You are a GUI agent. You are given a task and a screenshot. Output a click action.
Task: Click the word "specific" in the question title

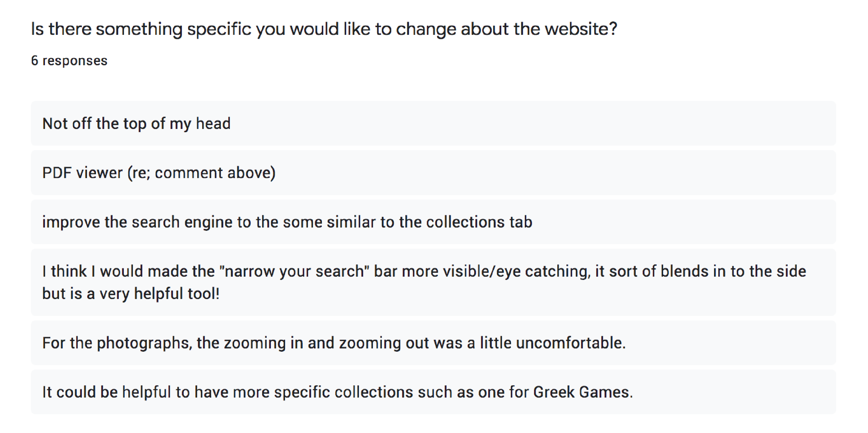coord(219,29)
